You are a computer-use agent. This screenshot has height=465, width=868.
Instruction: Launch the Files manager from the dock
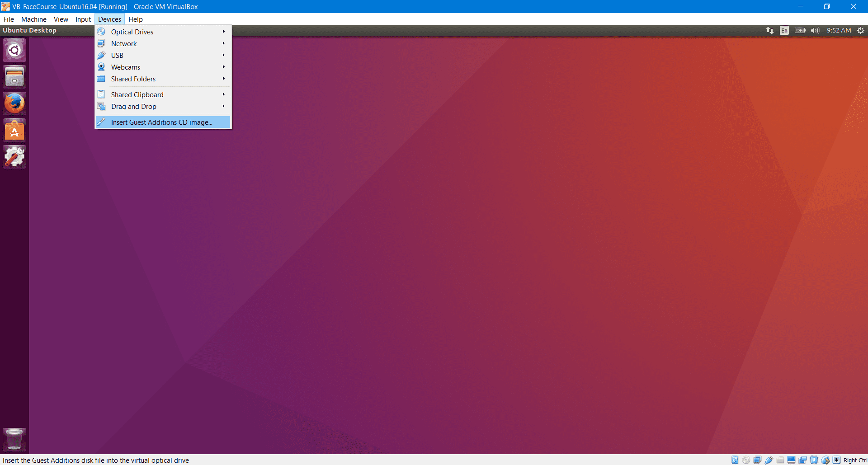14,77
